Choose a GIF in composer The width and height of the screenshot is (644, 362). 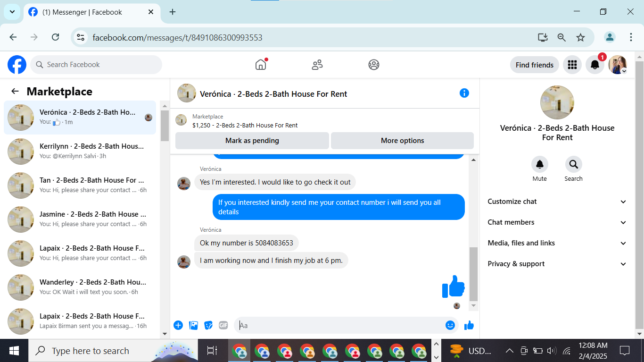[x=223, y=325]
